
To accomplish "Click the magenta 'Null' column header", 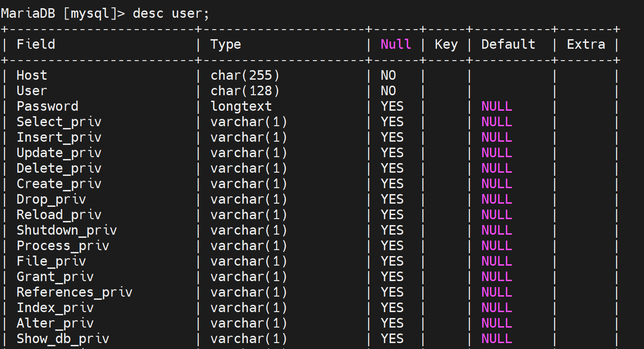I will click(396, 44).
